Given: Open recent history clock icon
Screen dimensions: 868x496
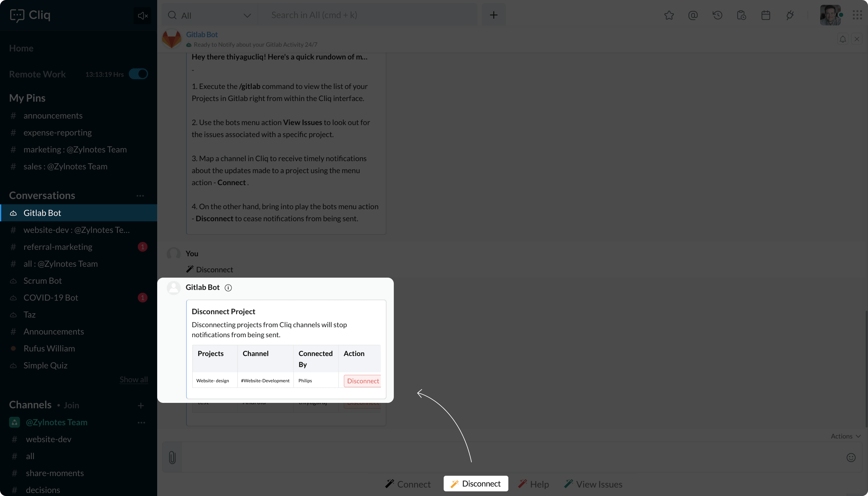Looking at the screenshot, I should coord(717,15).
